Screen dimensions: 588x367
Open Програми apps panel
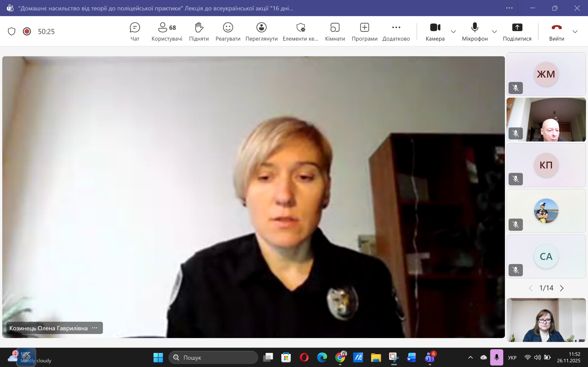tap(364, 32)
